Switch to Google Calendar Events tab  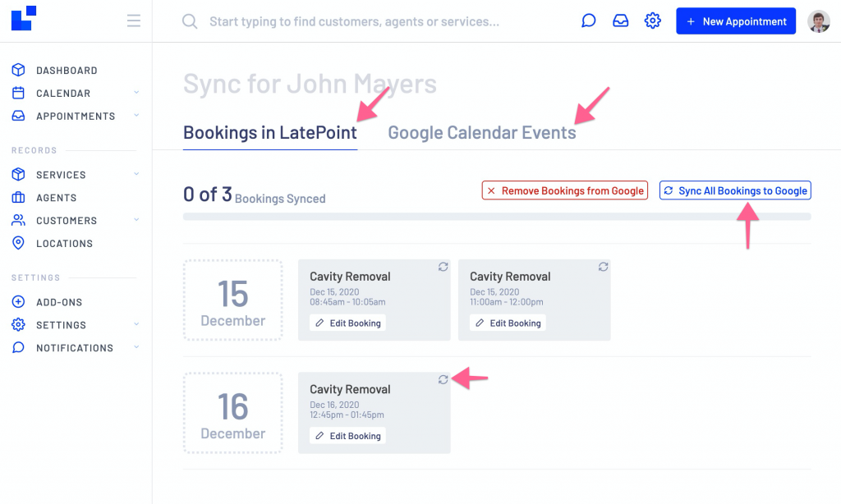coord(481,132)
